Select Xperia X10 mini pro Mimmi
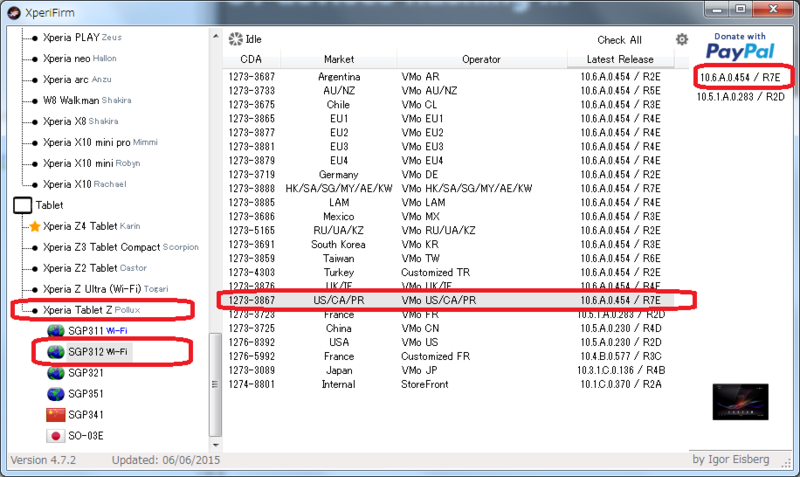 tap(100, 142)
